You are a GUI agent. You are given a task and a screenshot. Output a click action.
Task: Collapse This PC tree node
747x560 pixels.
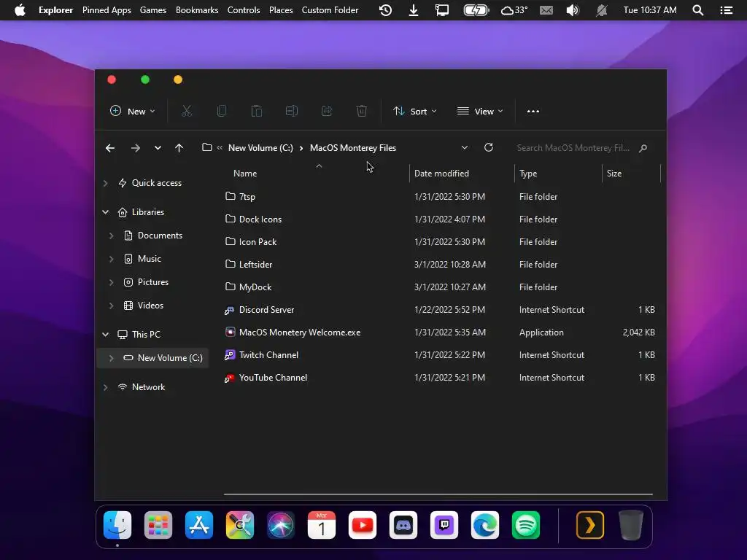coord(105,334)
